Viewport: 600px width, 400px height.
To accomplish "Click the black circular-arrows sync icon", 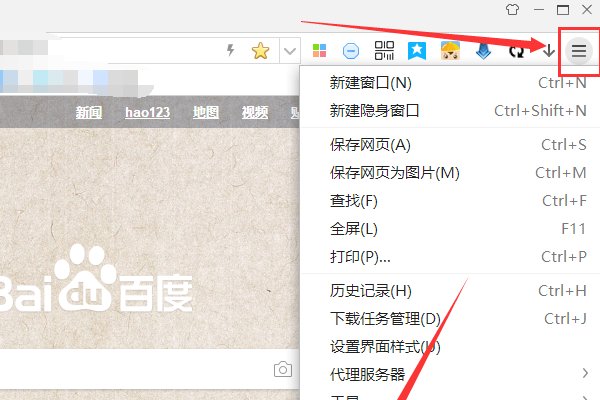I will (x=516, y=51).
